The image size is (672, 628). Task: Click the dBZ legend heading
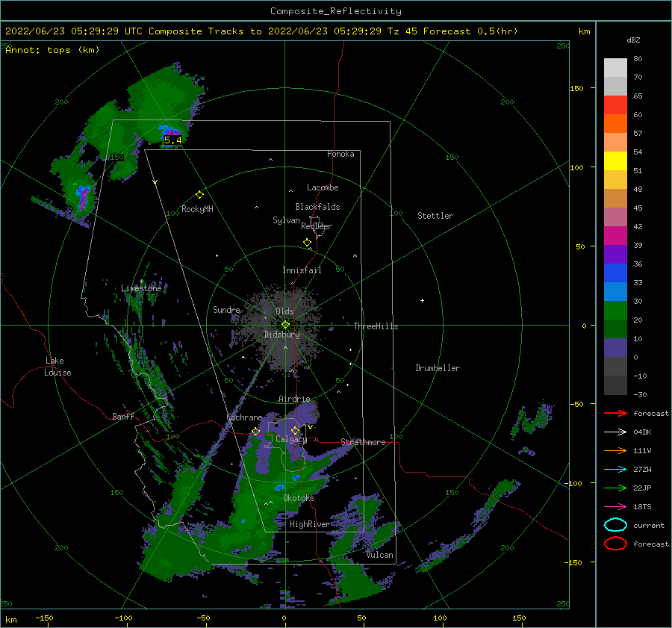click(x=633, y=40)
